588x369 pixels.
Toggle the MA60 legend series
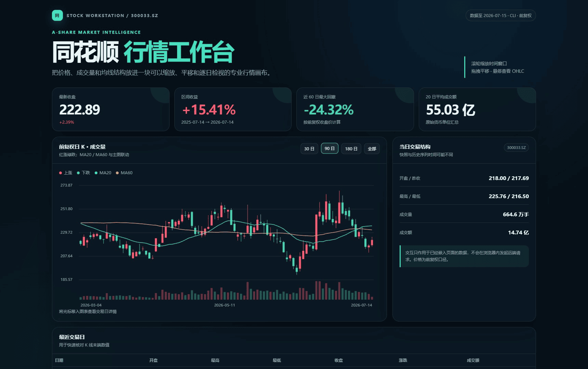124,173
